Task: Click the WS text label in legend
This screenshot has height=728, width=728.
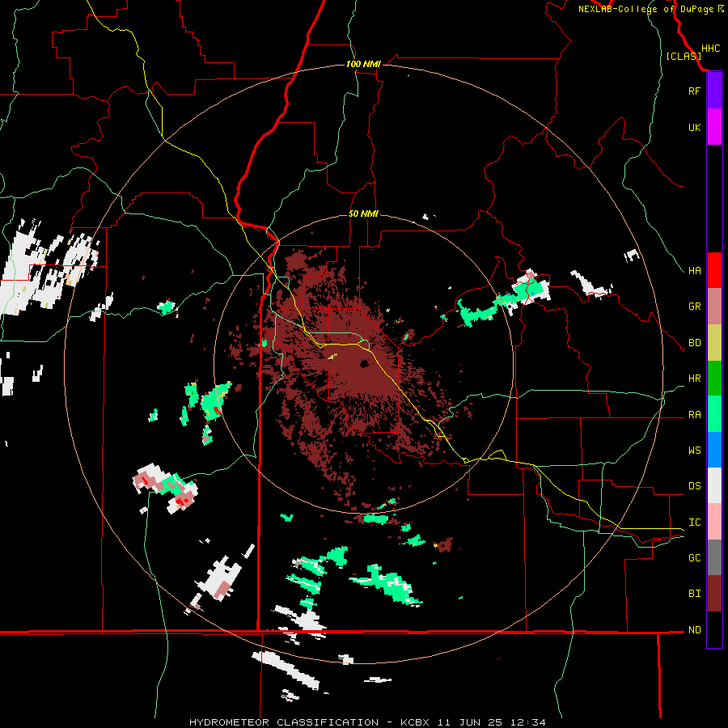Action: point(694,451)
